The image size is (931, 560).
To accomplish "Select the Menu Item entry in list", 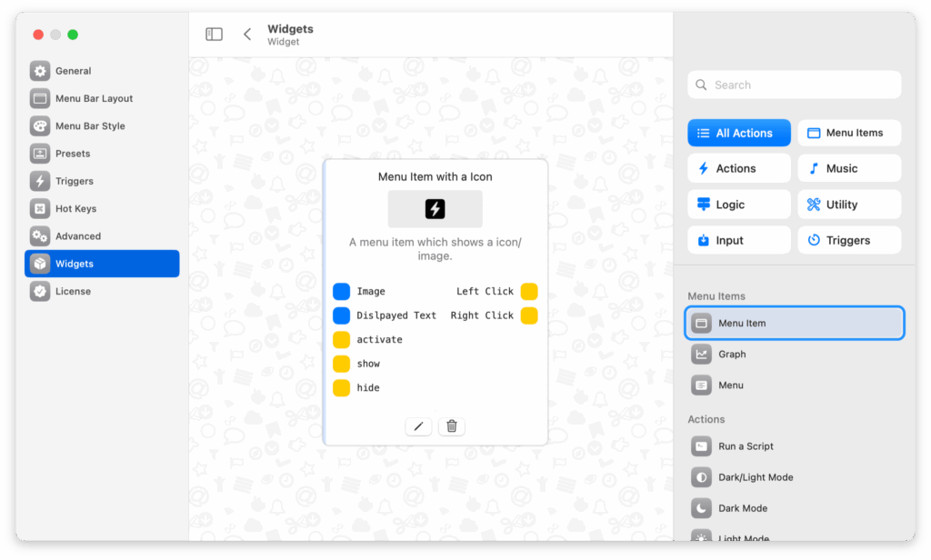I will 794,323.
